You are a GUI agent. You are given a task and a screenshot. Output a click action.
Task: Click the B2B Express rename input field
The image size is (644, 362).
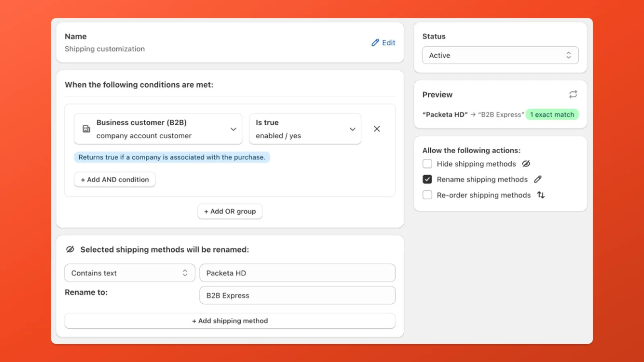tap(297, 295)
